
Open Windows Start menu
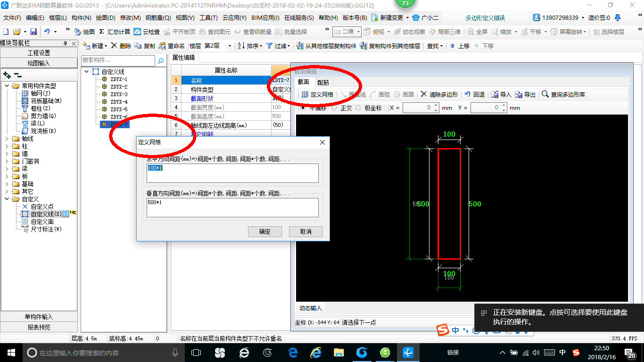[11, 352]
